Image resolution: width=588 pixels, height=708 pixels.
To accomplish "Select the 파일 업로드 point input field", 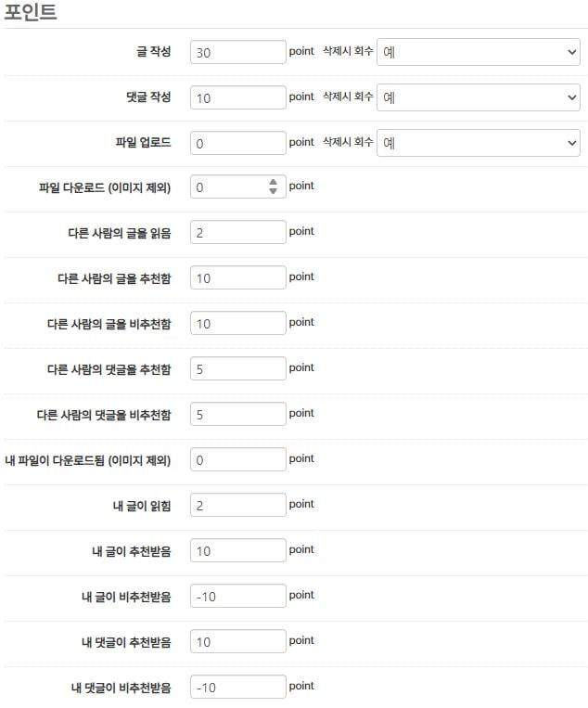I will (237, 143).
